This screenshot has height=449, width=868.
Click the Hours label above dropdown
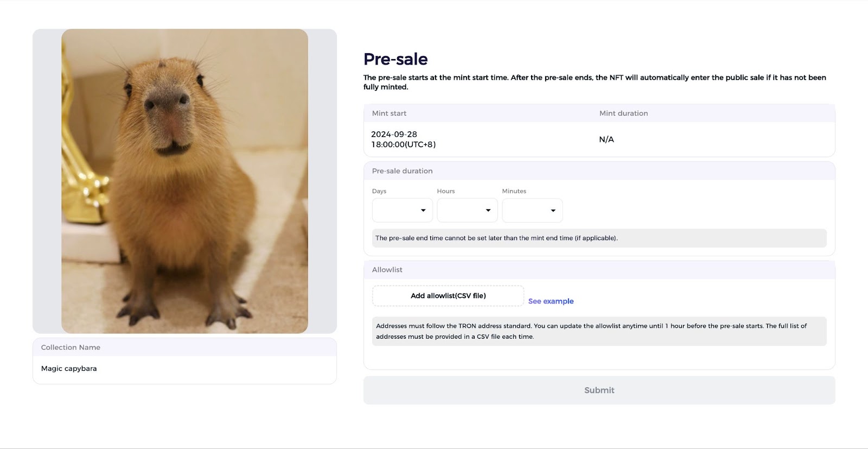point(446,191)
